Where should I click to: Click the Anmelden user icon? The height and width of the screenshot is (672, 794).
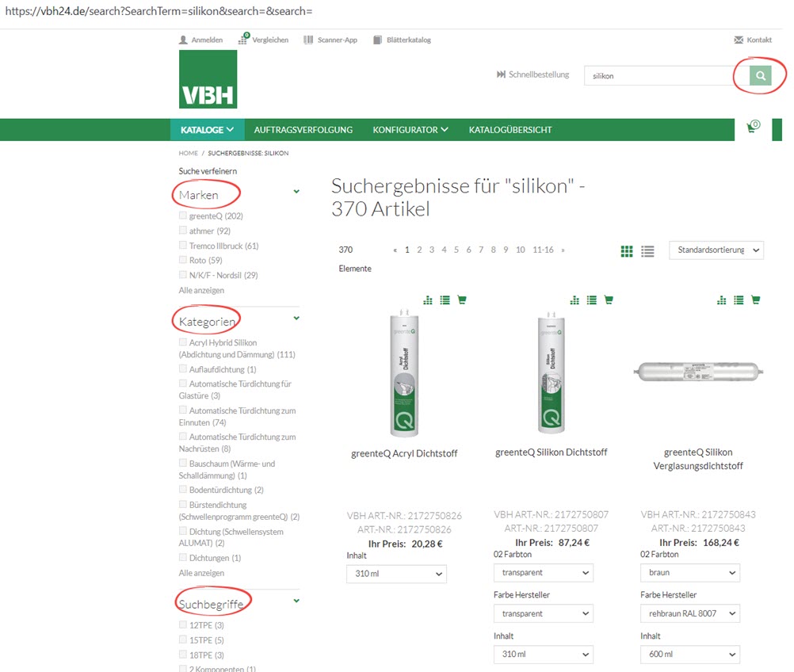(x=183, y=40)
